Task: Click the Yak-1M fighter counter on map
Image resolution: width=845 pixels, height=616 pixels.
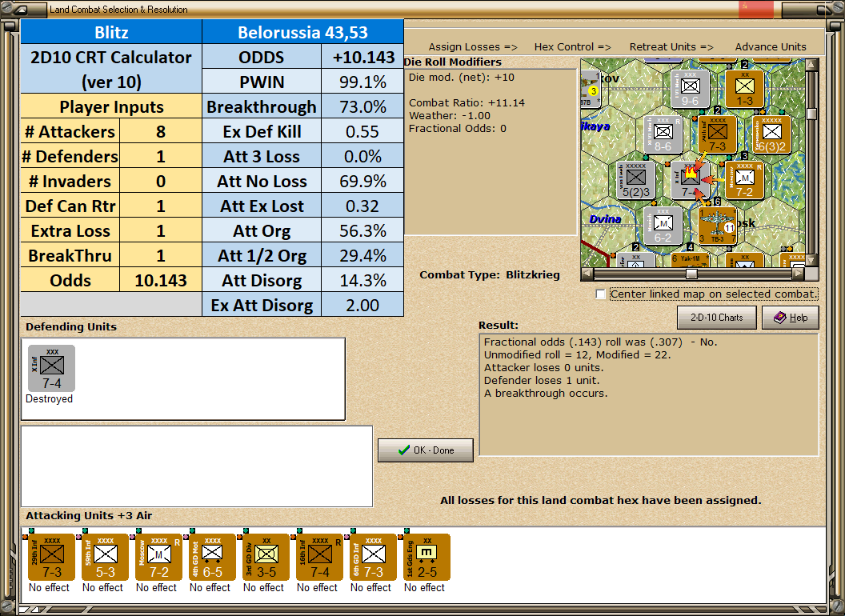Action: click(690, 260)
